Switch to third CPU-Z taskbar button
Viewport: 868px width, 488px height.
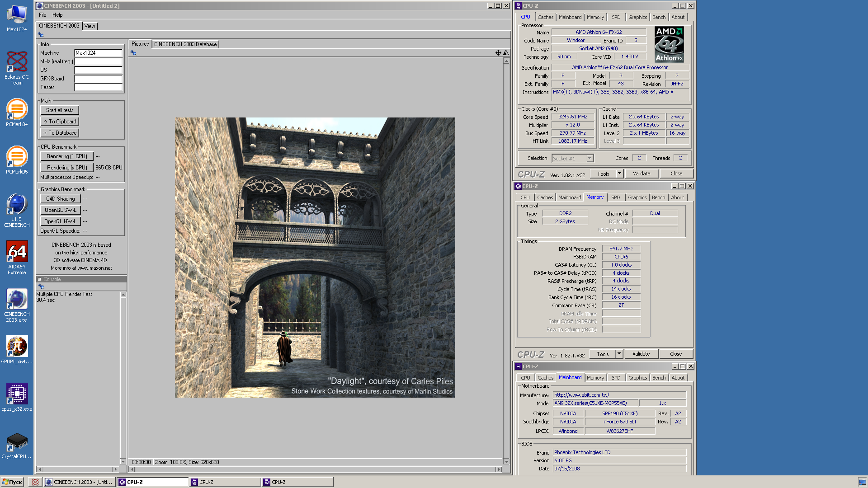tap(297, 482)
